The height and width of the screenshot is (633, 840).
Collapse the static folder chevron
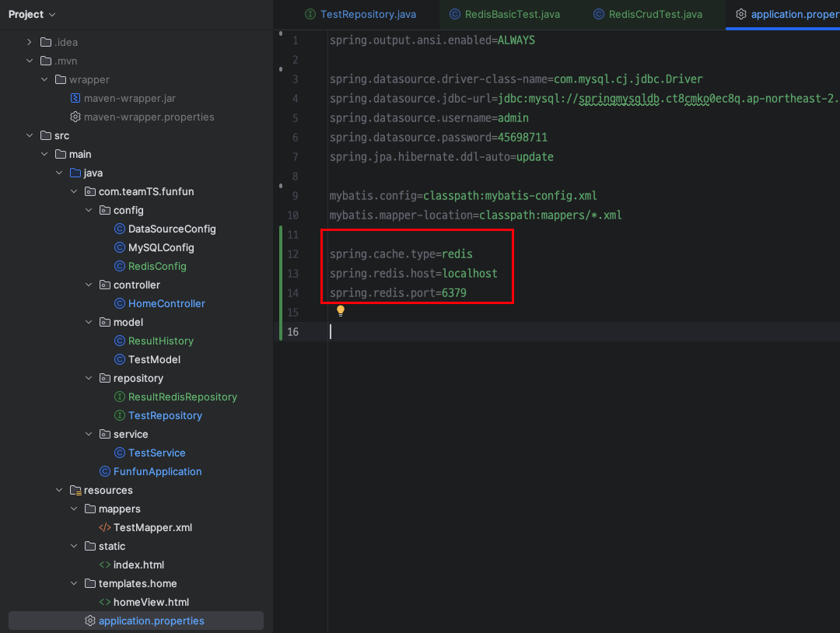[x=74, y=546]
